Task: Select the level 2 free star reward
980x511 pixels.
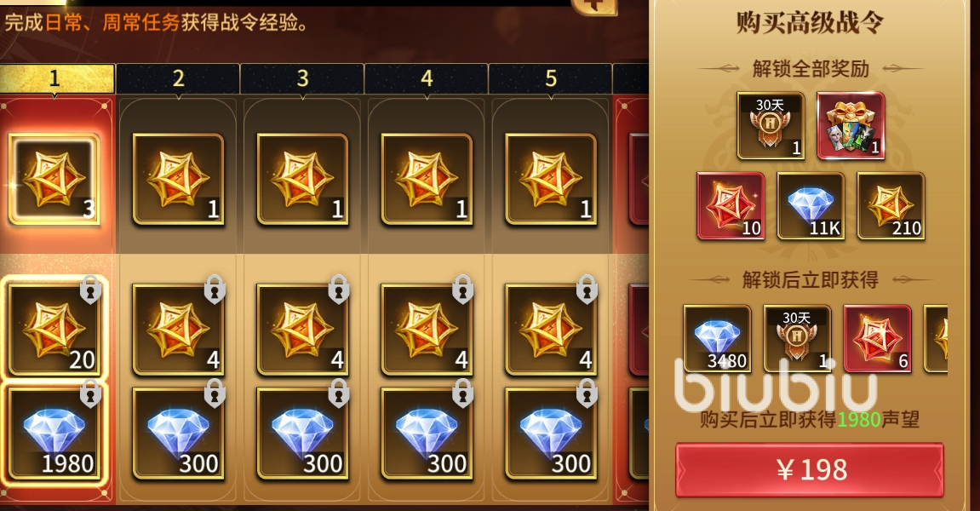Action: tap(178, 180)
